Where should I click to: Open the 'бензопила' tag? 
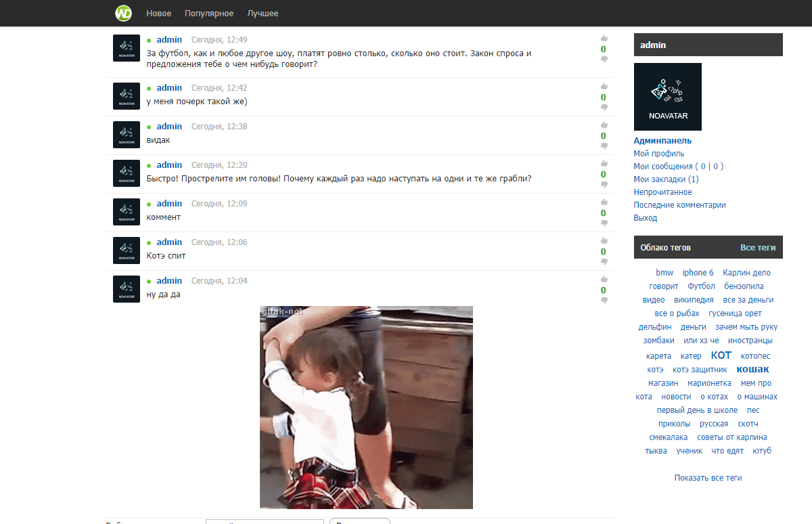click(x=744, y=286)
